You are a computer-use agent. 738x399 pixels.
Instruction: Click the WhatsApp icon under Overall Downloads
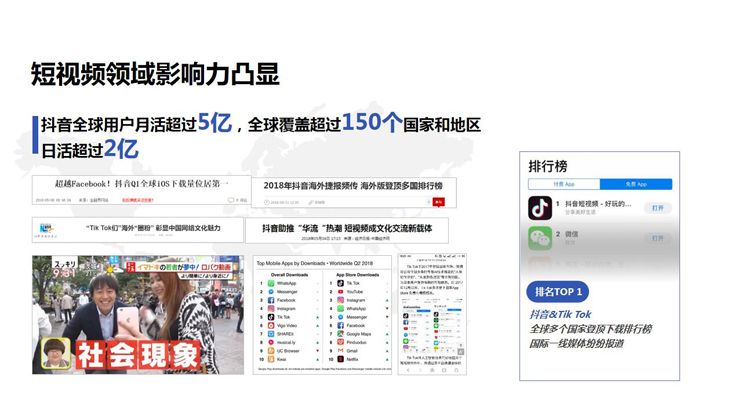[x=271, y=283]
